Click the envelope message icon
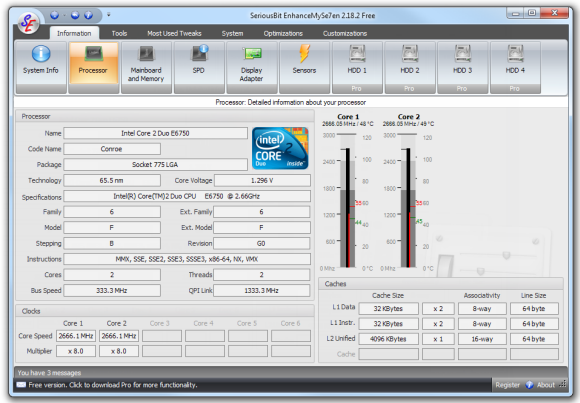 tap(21, 385)
